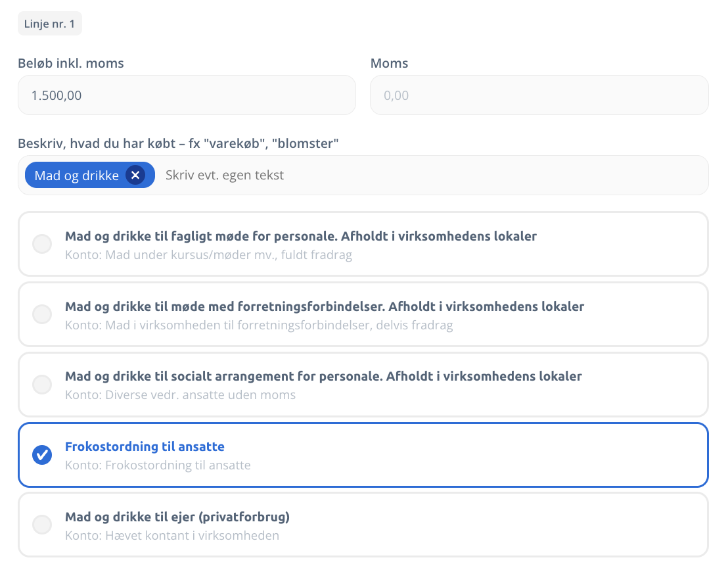
Task: Click 'Konto: Mad i virksomheden til forretningsforbindelser' text
Action: coord(259,325)
